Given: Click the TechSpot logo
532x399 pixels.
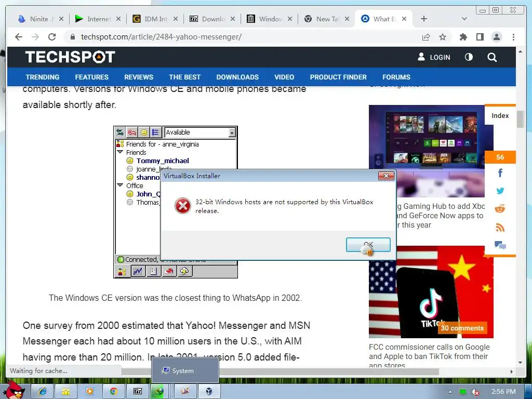Looking at the screenshot, I should [70, 57].
